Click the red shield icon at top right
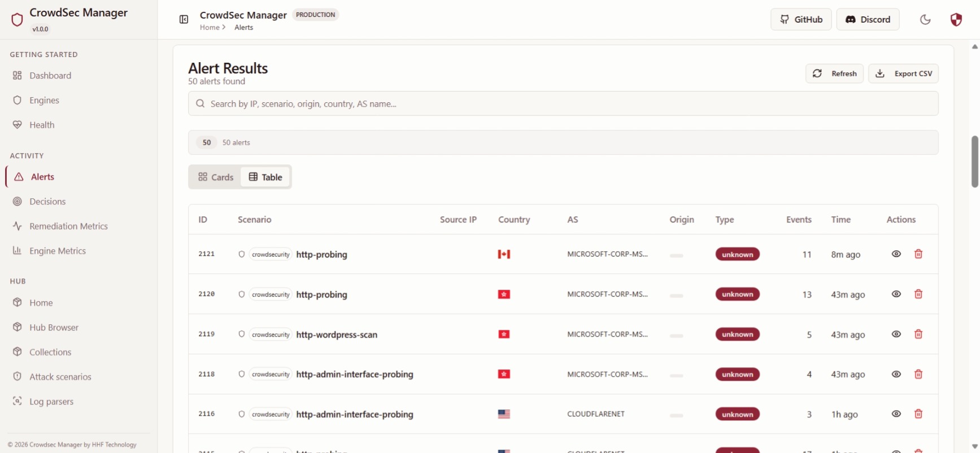This screenshot has width=980, height=453. tap(956, 20)
